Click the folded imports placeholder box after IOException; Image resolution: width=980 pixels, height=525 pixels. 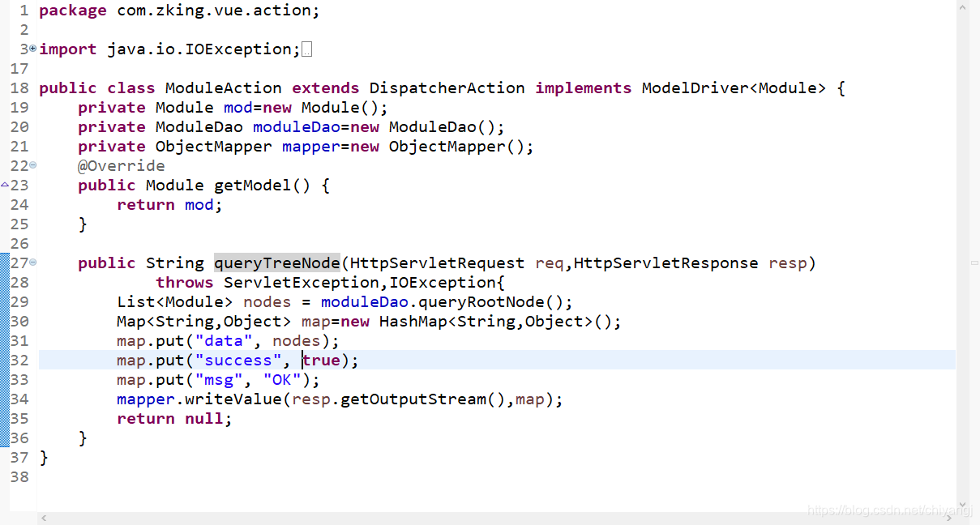(306, 50)
